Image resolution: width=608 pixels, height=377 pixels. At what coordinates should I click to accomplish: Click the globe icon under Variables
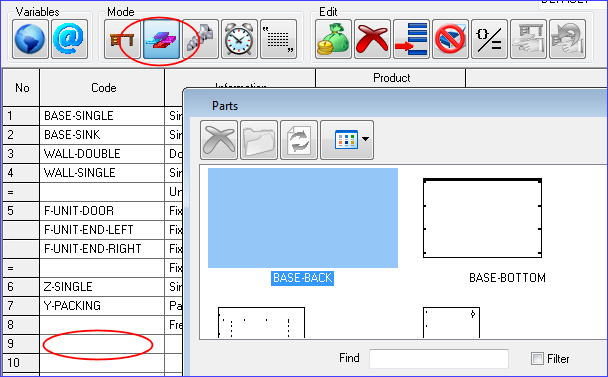(x=30, y=39)
